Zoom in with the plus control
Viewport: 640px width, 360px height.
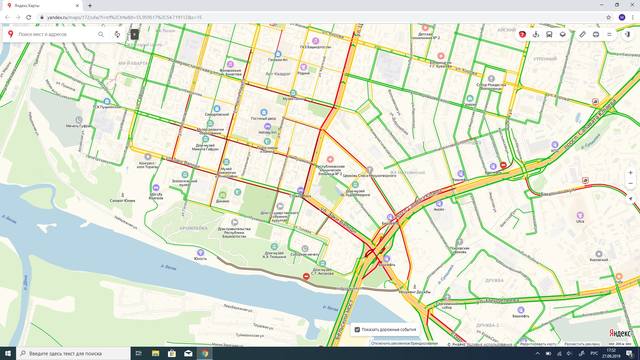(631, 173)
